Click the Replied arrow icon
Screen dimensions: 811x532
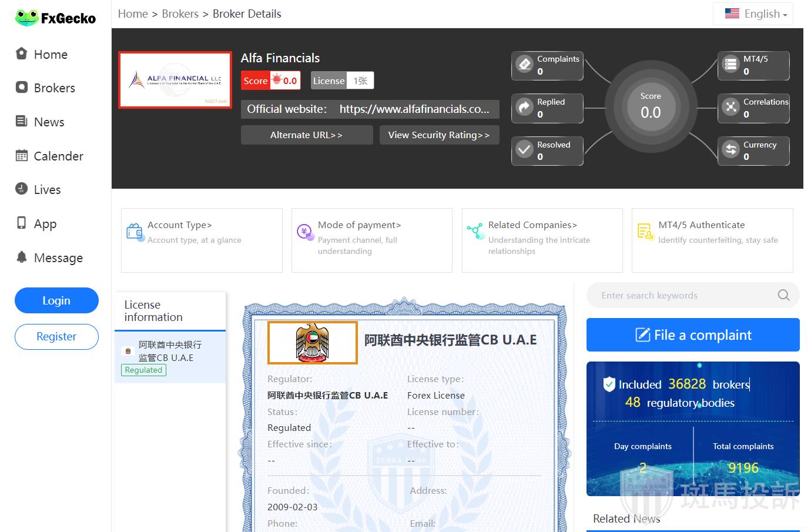(524, 107)
